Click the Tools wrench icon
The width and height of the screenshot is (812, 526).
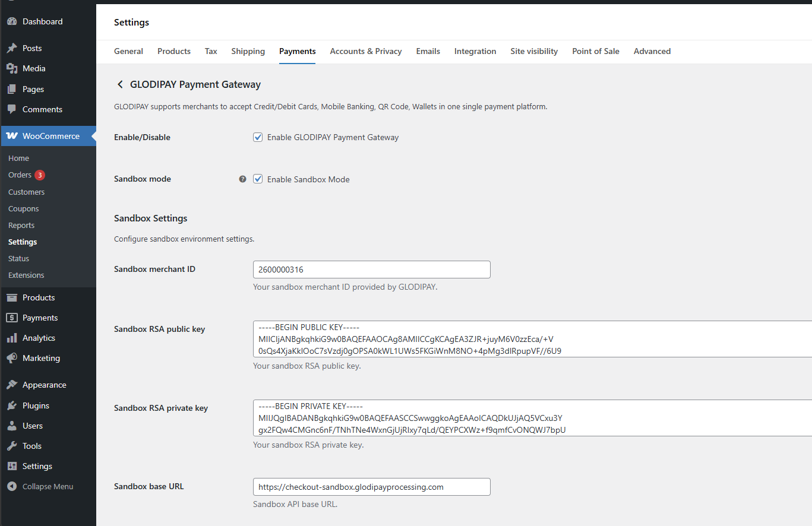coord(12,446)
